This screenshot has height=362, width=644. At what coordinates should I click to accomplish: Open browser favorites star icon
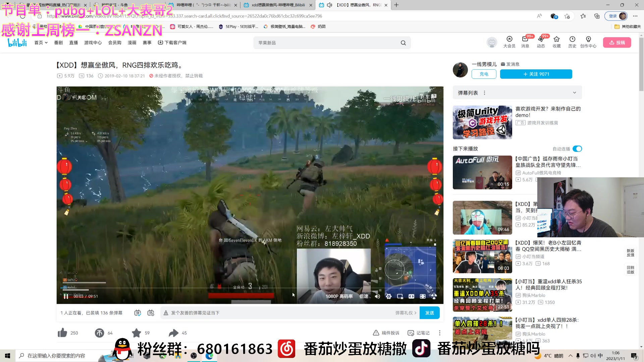click(x=583, y=16)
